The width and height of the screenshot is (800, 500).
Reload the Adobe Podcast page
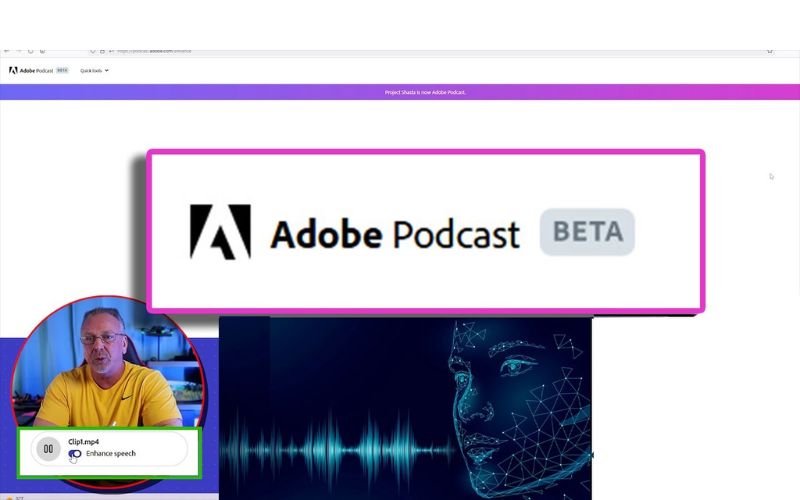click(30, 50)
